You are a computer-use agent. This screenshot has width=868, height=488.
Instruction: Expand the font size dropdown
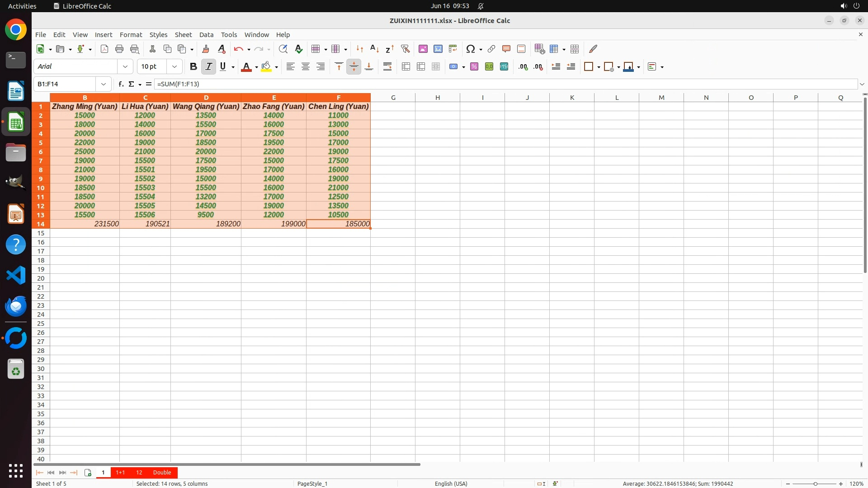174,66
